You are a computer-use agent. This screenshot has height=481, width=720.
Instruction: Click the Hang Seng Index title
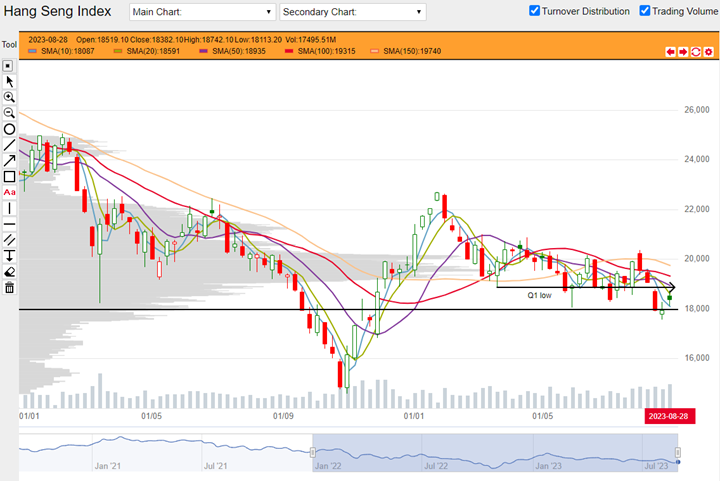57,11
